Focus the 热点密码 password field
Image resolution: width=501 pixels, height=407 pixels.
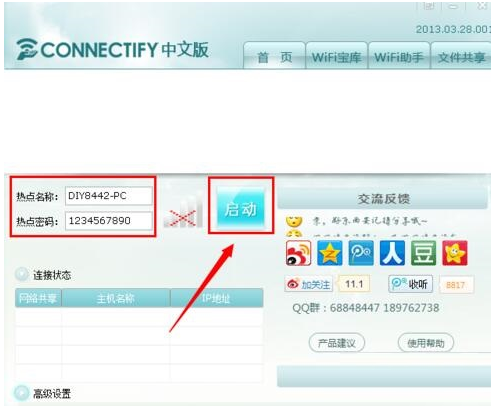[x=109, y=221]
